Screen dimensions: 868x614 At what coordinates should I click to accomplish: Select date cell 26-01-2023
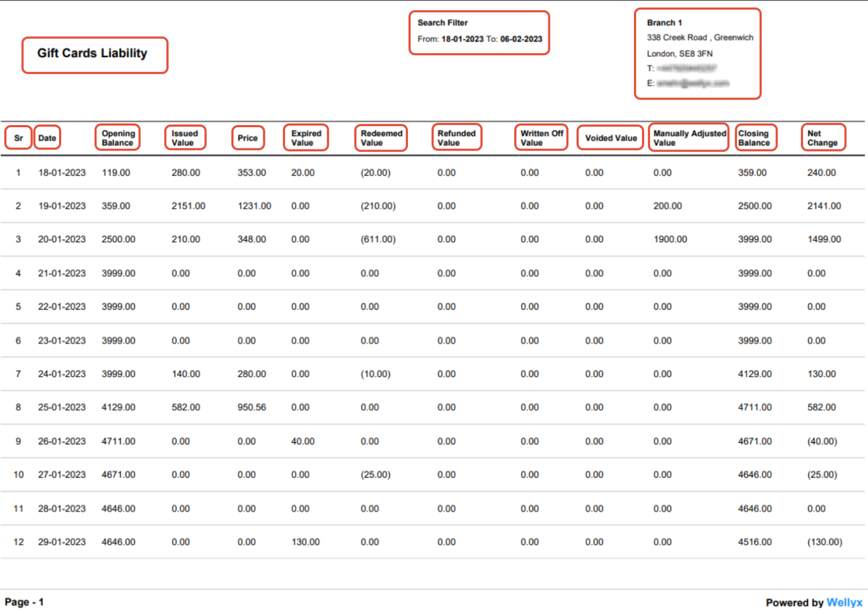62,442
